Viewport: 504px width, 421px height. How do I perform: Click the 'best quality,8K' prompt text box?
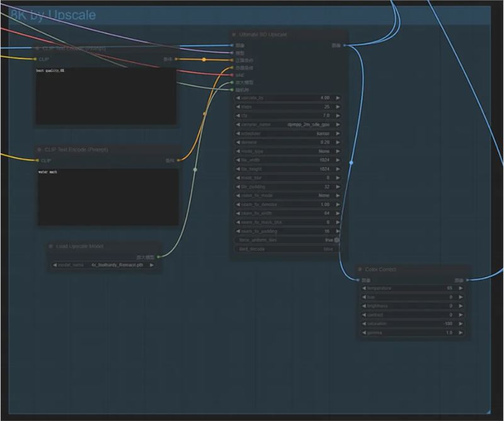106,96
